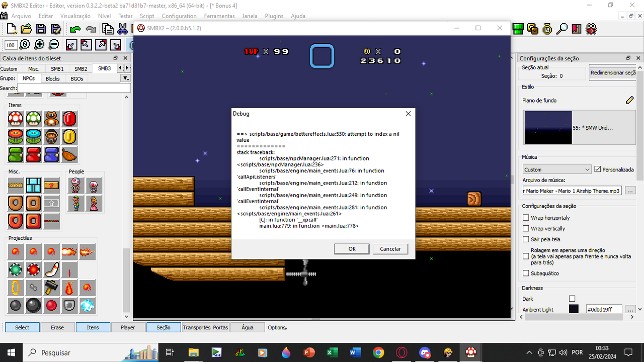
Task: Show hidden system tray icons chevron
Action: (x=529, y=352)
